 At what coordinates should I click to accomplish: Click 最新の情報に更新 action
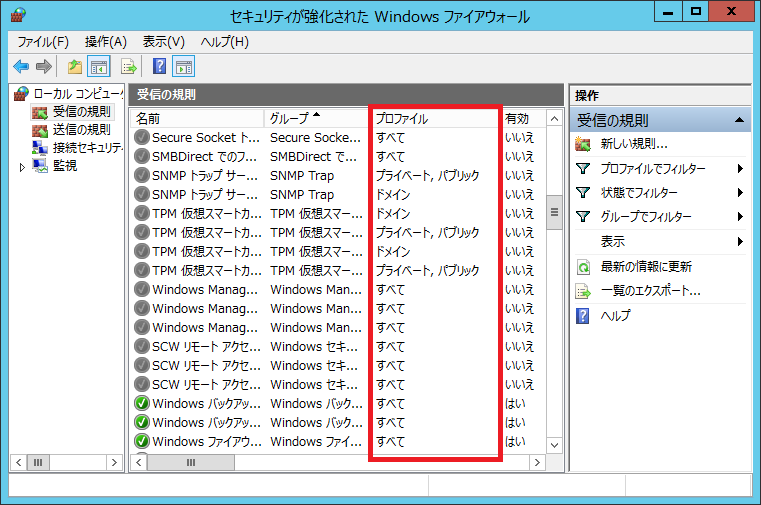coord(646,267)
